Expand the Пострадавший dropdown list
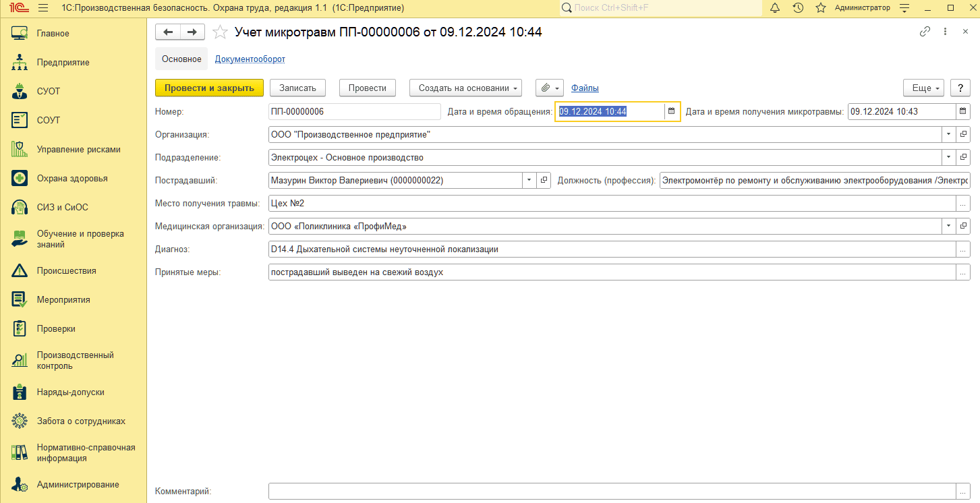980x503 pixels. tap(529, 180)
